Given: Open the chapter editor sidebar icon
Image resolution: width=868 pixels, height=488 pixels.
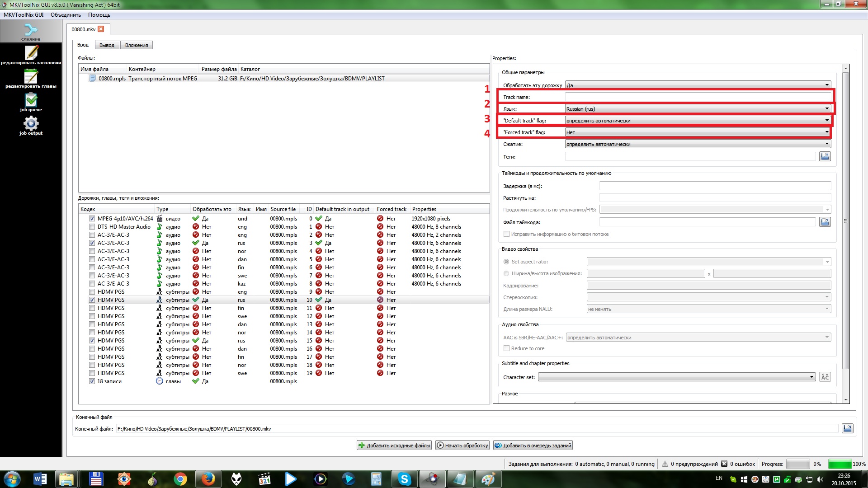Looking at the screenshot, I should click(x=31, y=78).
